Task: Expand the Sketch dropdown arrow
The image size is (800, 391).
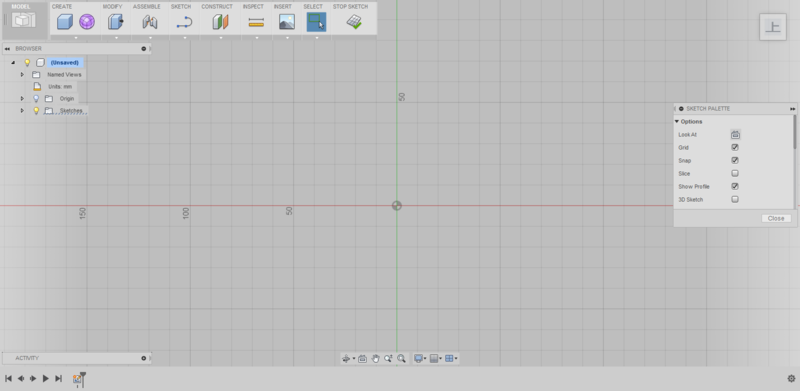Action: pos(185,38)
